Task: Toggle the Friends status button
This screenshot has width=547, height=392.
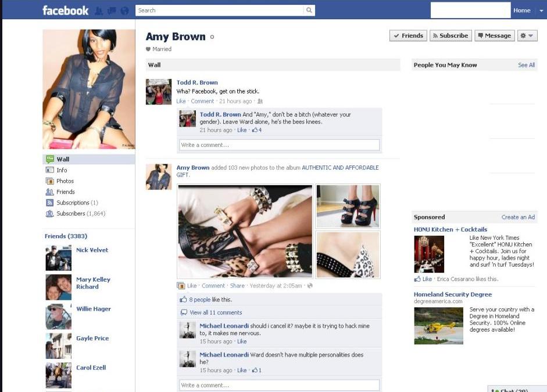Action: coord(408,36)
